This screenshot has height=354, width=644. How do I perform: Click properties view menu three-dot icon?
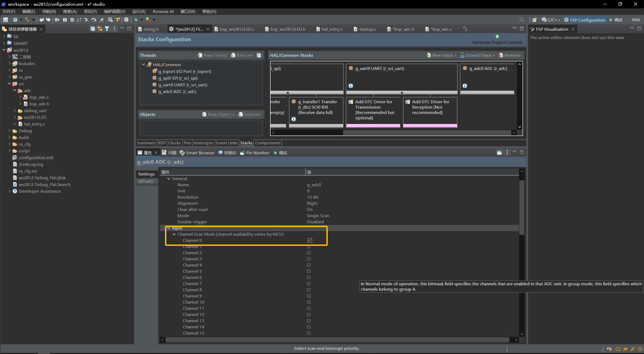tap(507, 152)
